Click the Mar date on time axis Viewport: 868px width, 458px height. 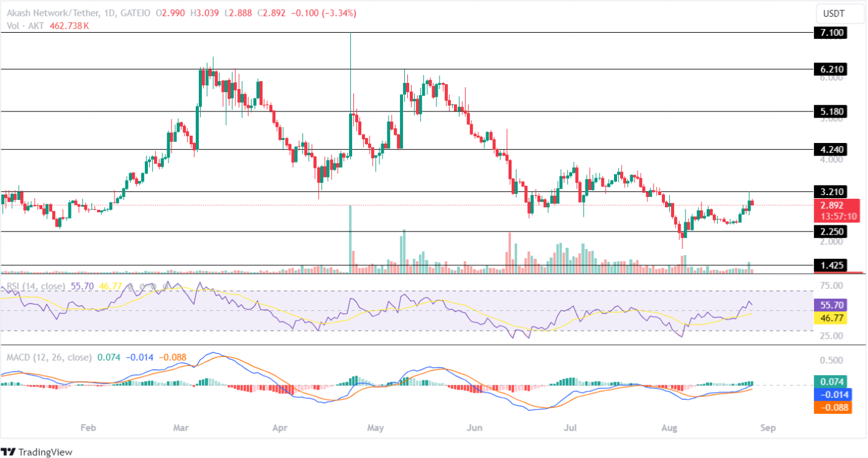pos(181,428)
